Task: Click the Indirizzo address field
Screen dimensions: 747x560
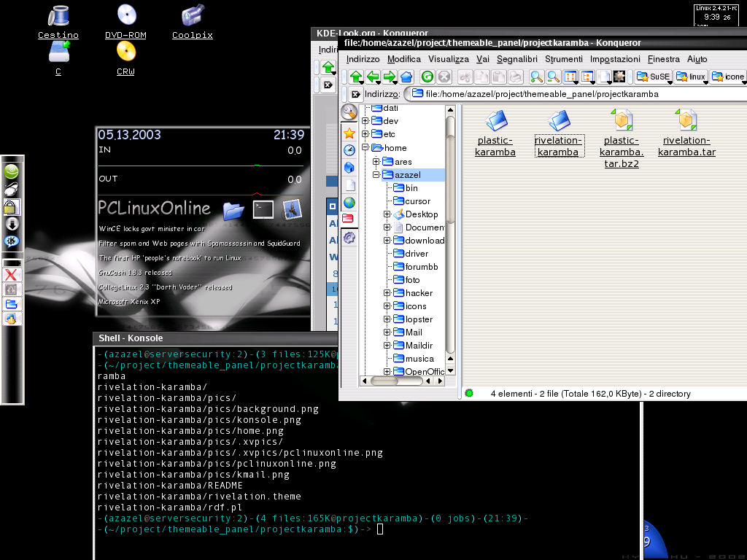Action: 576,94
